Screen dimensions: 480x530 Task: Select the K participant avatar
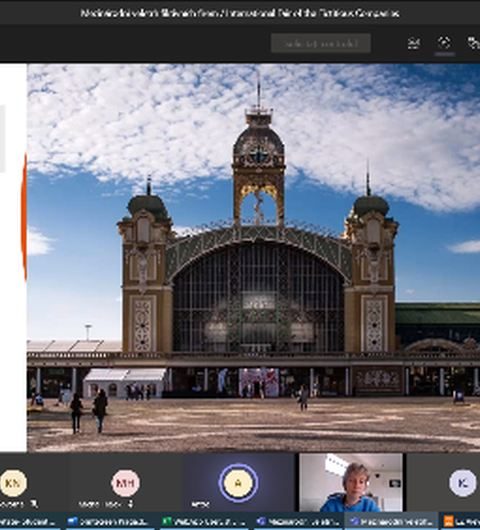click(x=462, y=483)
